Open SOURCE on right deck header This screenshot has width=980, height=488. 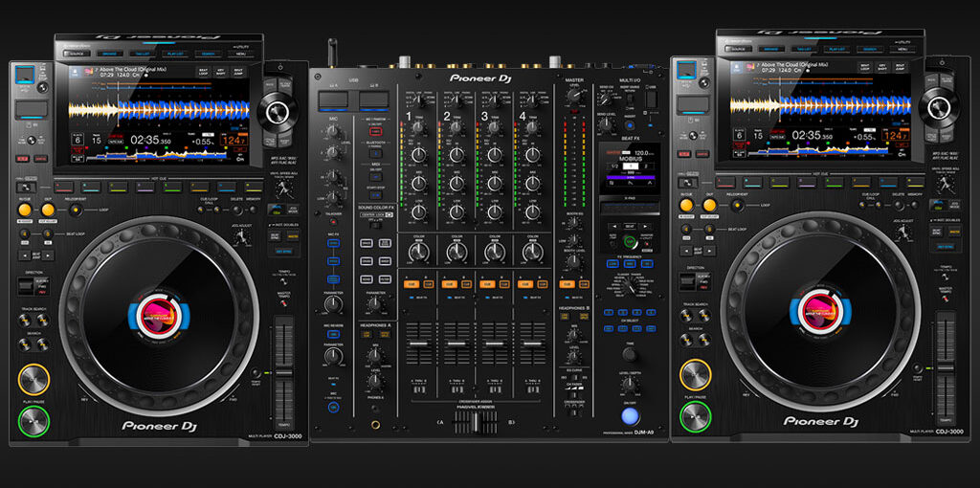pos(739,49)
